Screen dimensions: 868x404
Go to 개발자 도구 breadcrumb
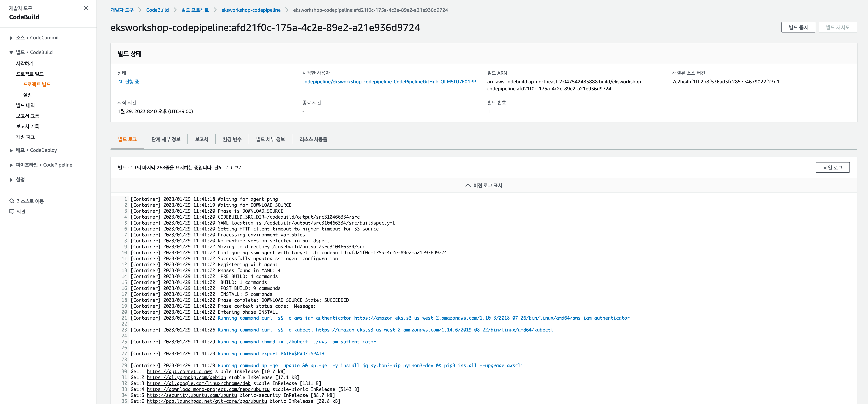[122, 10]
